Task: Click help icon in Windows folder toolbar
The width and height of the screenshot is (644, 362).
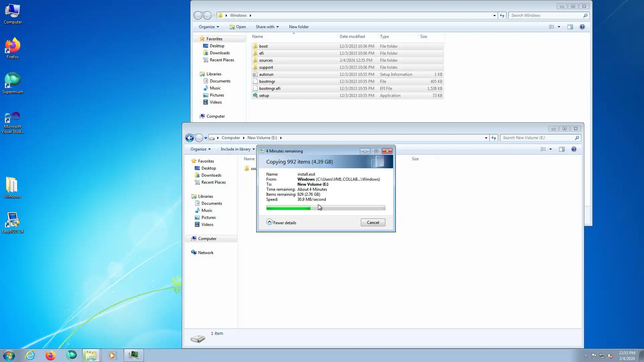Action: coord(582,27)
